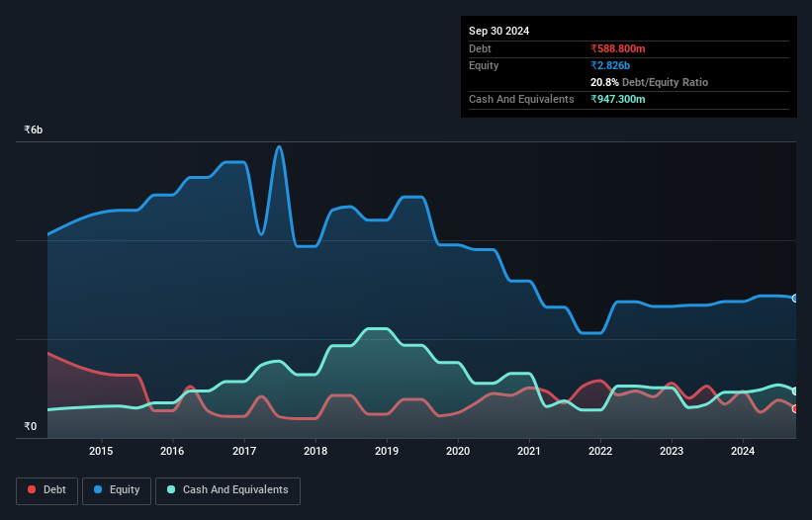Click the ₹0 y-axis label

coord(30,427)
